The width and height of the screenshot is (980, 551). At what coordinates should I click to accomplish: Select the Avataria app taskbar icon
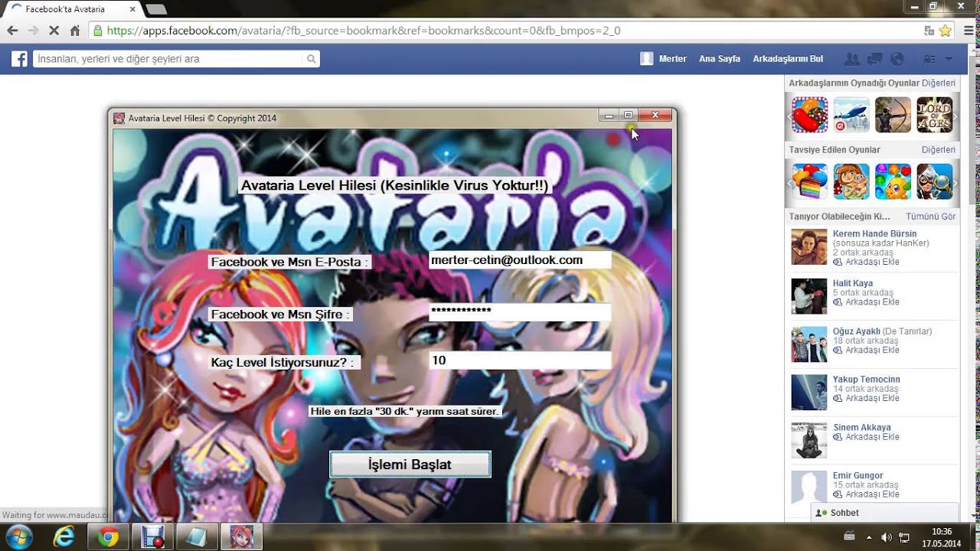pos(241,537)
